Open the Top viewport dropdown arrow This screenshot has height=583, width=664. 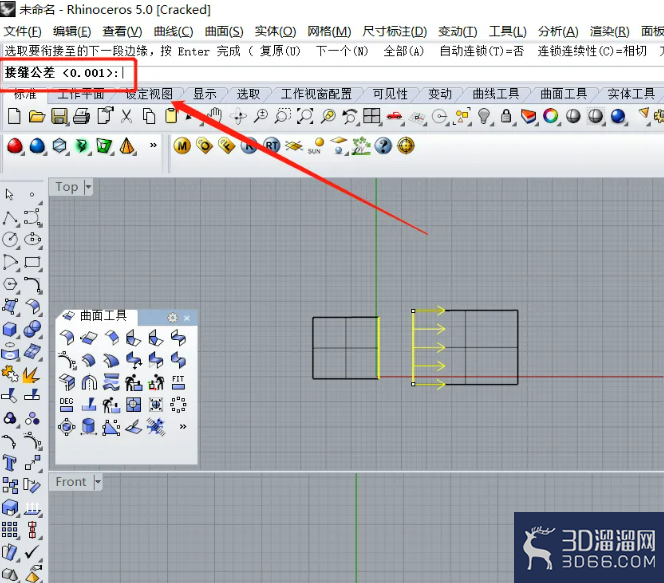coord(88,187)
